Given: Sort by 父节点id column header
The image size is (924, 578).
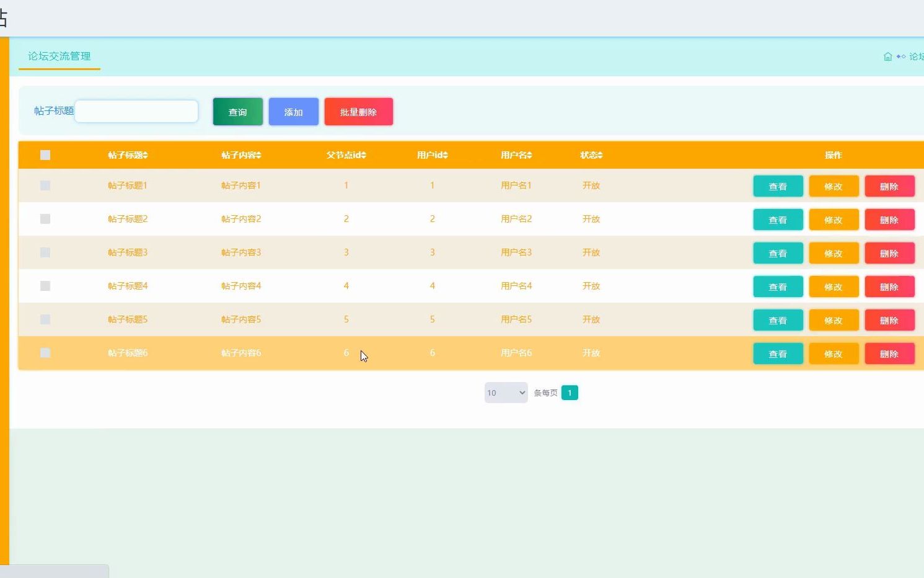Looking at the screenshot, I should click(346, 155).
